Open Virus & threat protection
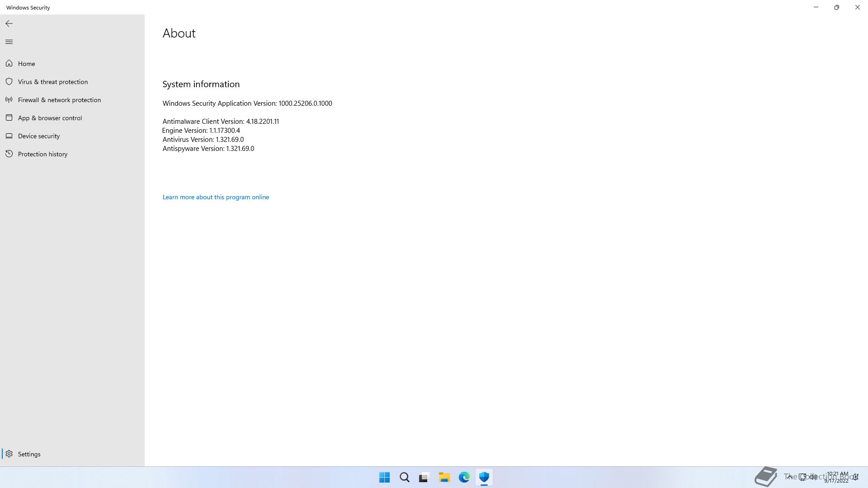 point(53,82)
